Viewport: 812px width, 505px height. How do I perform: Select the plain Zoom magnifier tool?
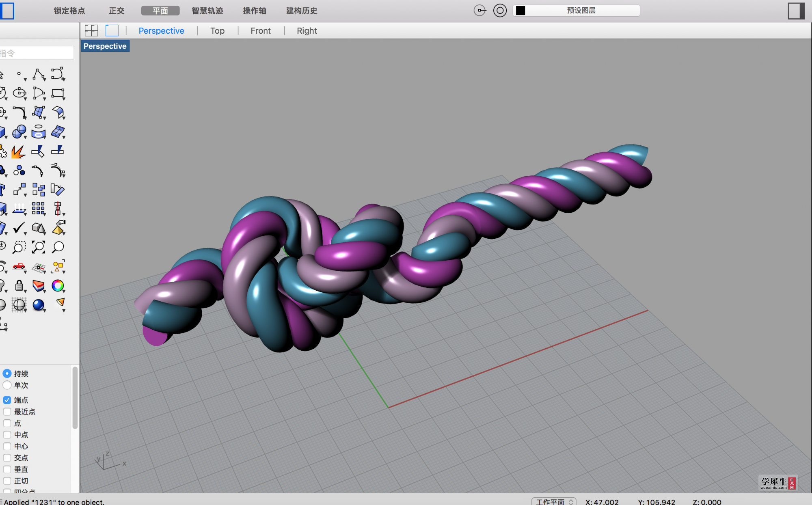[x=58, y=247]
